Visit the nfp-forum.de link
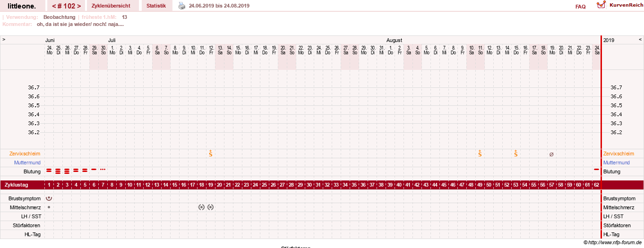The height and width of the screenshot is (248, 644). pos(615,242)
